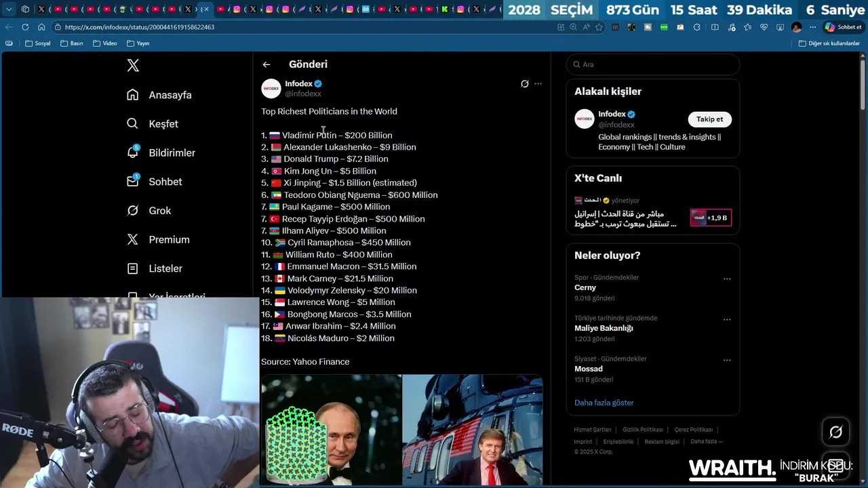The height and width of the screenshot is (488, 868).
Task: Click browser home button
Action: point(41,27)
